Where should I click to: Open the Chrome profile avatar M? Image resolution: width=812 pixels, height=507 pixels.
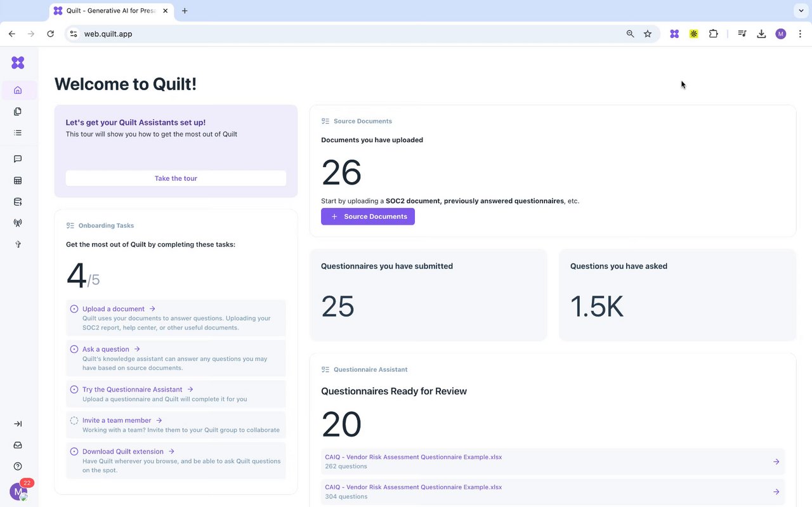point(781,34)
